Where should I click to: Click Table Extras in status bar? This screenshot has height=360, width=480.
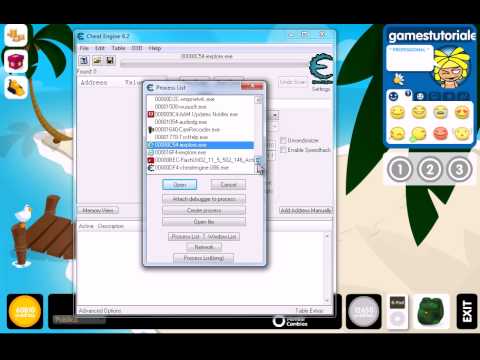pyautogui.click(x=309, y=311)
